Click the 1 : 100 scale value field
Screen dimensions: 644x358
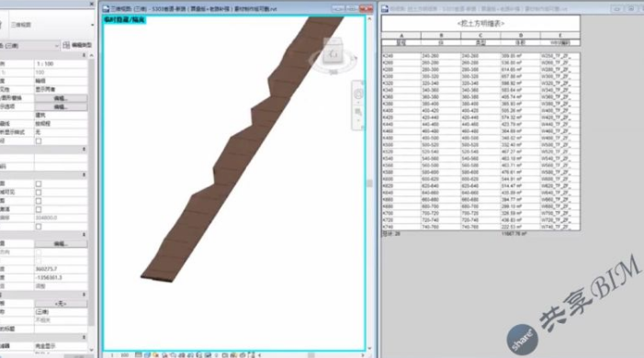(x=61, y=64)
